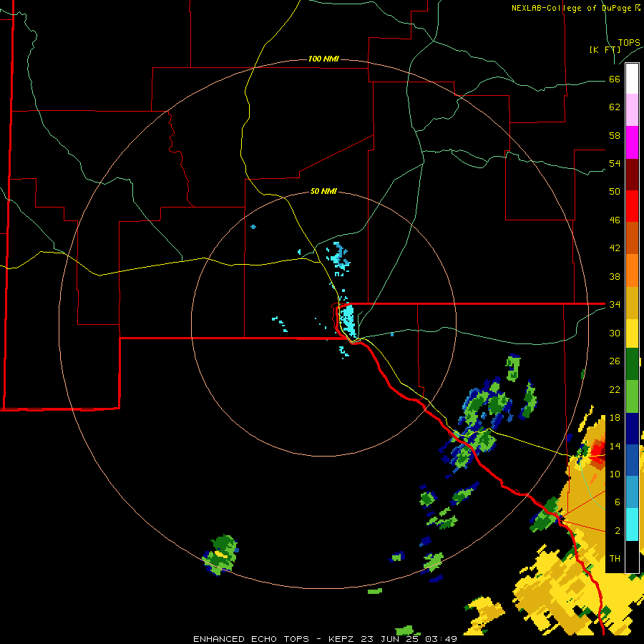The width and height of the screenshot is (644, 644).
Task: Click the magenta swatch on the tops scale
Action: click(x=632, y=142)
